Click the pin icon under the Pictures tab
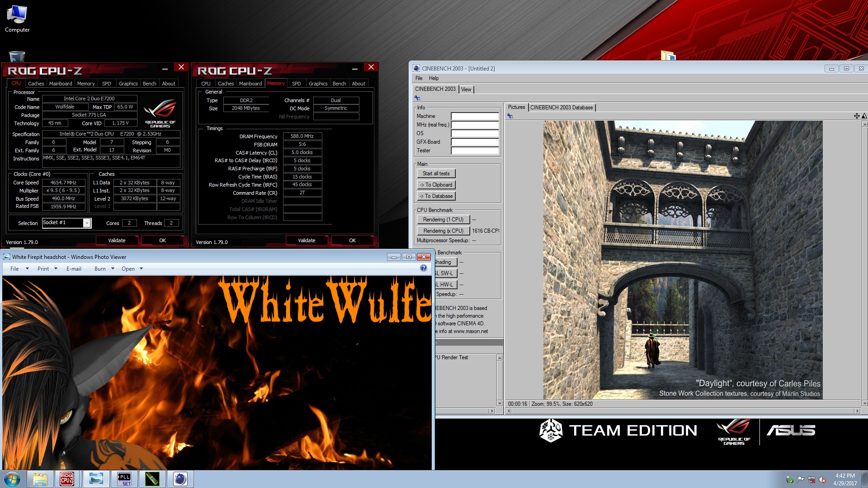Screen dimensions: 868x488 [510, 116]
